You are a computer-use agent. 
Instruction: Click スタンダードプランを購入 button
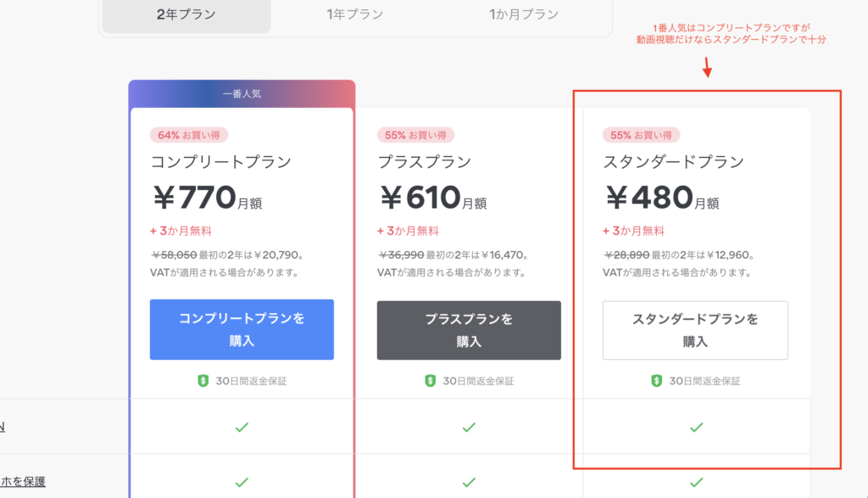pos(695,330)
